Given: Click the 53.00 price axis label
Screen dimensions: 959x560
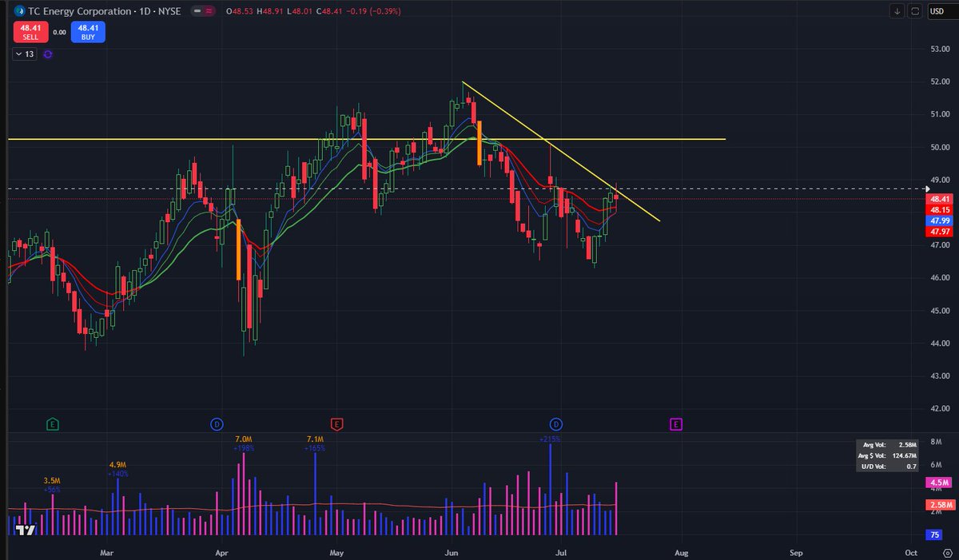Looking at the screenshot, I should coord(940,49).
